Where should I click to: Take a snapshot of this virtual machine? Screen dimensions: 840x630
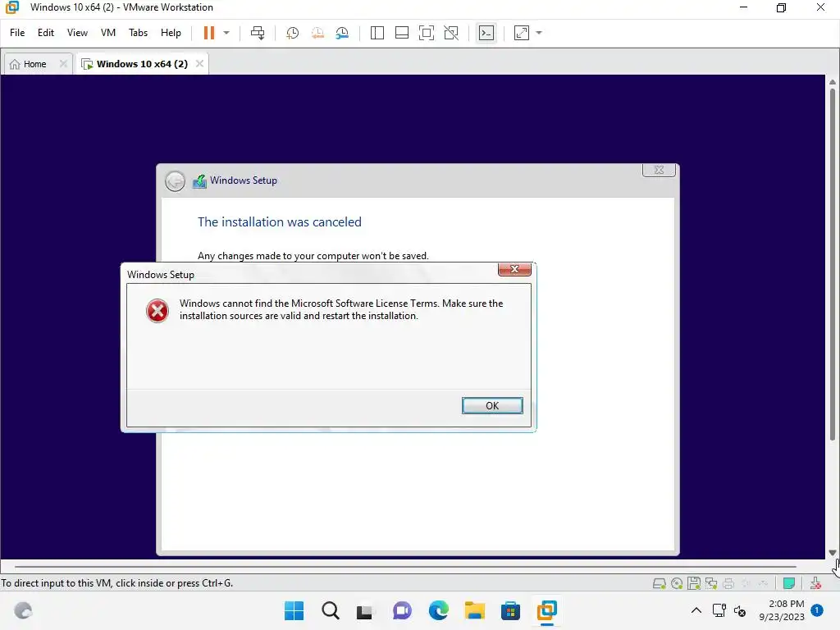293,33
